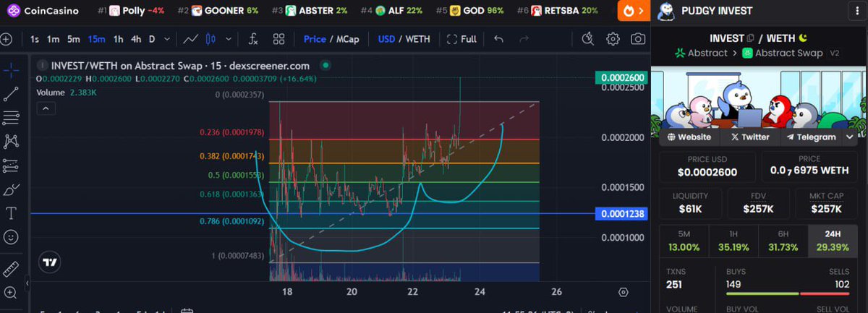The height and width of the screenshot is (313, 868).
Task: Open trending token #4 ALF
Action: (x=391, y=11)
